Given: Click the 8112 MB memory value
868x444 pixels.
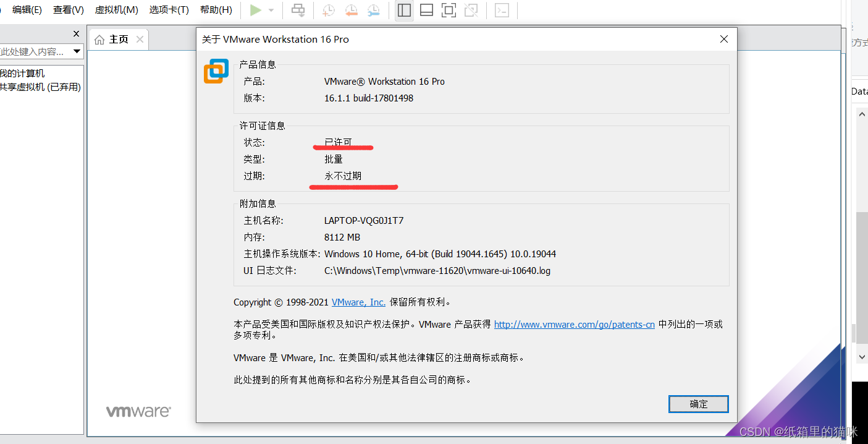Looking at the screenshot, I should click(342, 237).
